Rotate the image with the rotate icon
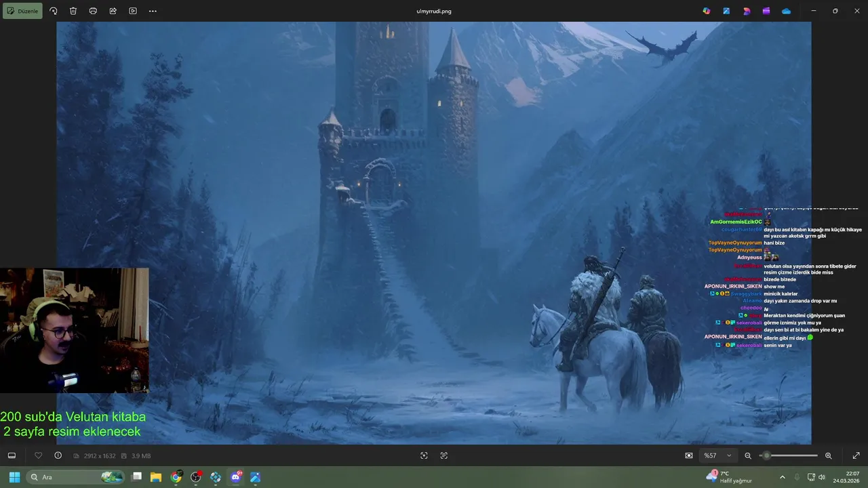This screenshot has height=488, width=868. tap(54, 11)
